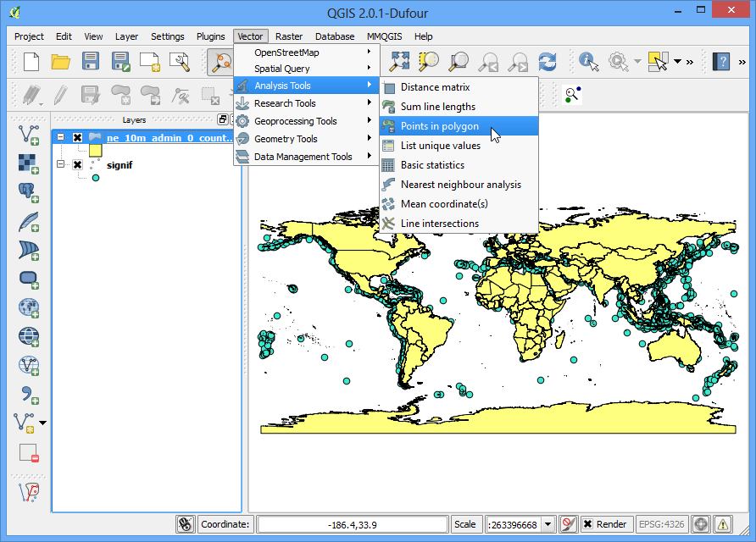The image size is (756, 542).
Task: Choose Mean coordinate(s) menu entry
Action: coord(459,204)
